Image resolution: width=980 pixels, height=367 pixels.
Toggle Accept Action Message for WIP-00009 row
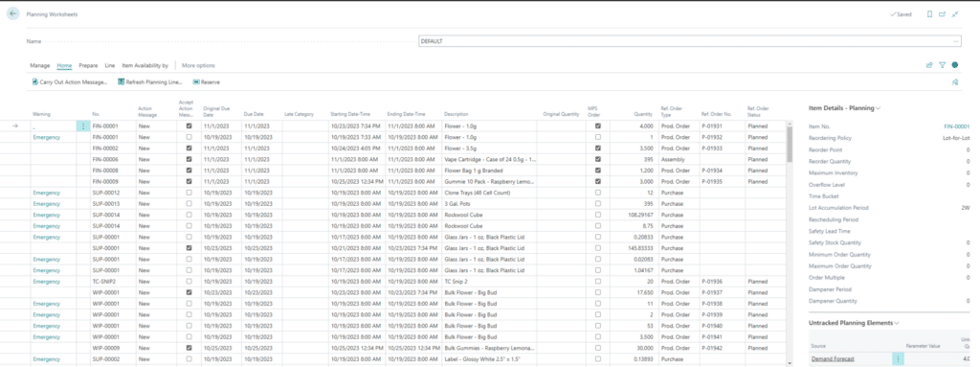[189, 348]
